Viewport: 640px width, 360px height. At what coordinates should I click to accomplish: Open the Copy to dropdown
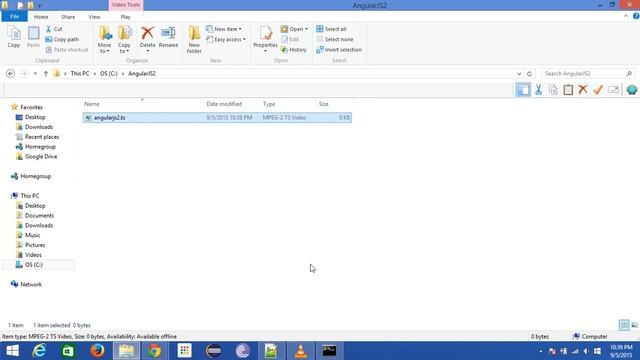124,48
